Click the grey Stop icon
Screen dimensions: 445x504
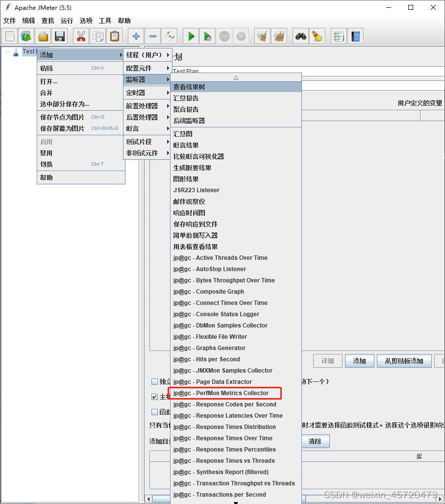[x=224, y=36]
